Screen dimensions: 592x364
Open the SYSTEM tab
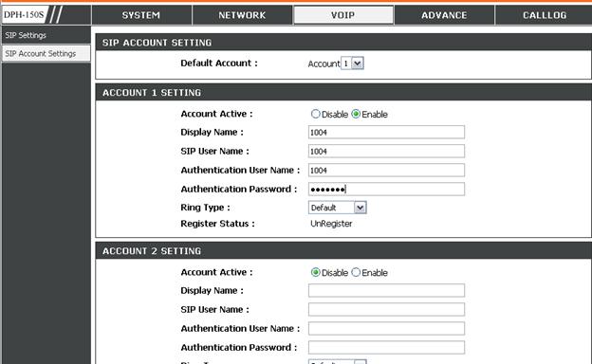141,15
